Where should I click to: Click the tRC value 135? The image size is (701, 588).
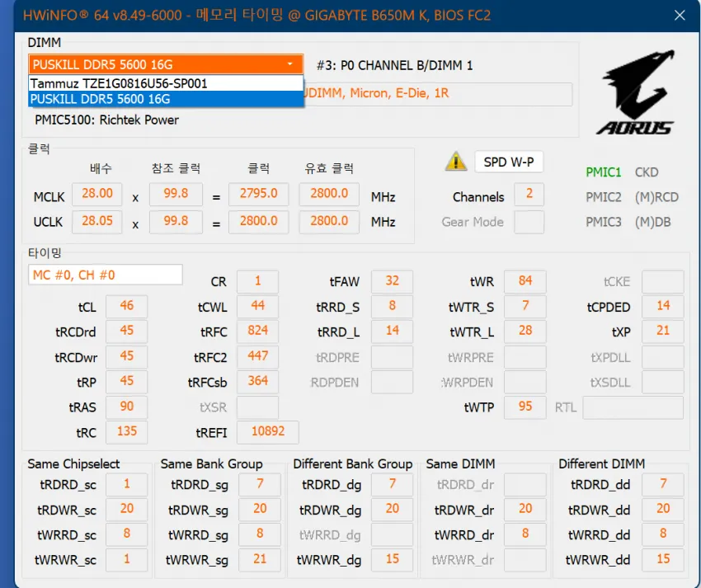[x=126, y=432]
